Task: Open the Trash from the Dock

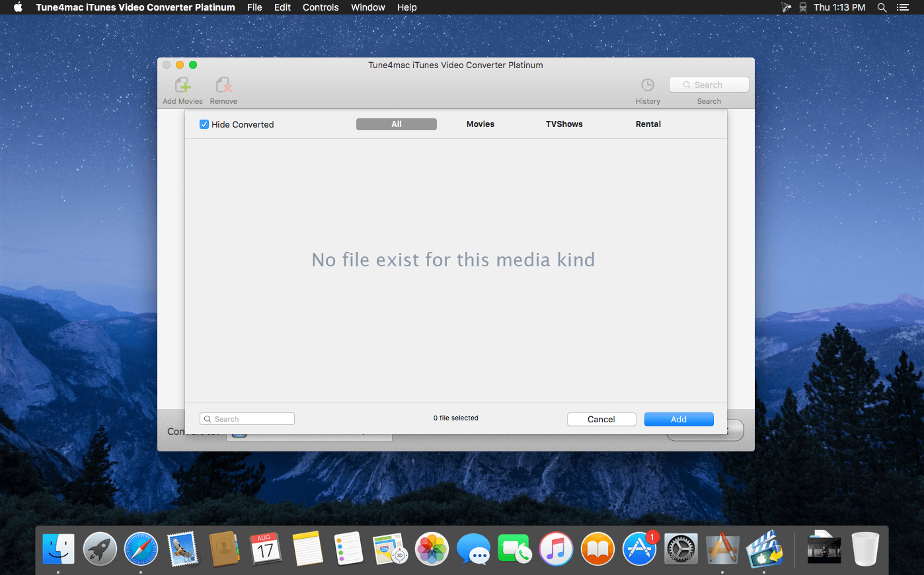Action: pos(865,549)
